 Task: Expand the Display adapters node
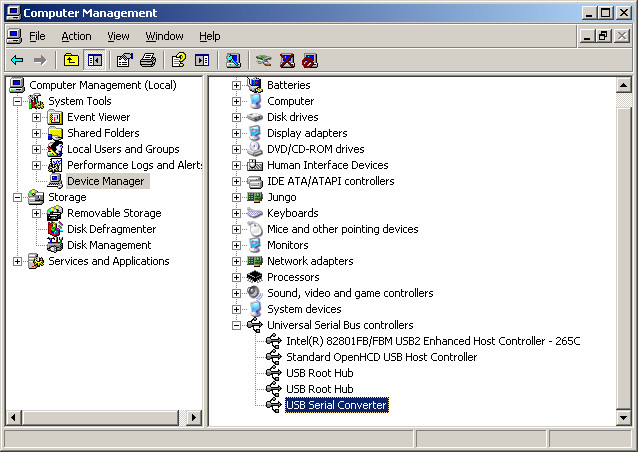point(236,133)
